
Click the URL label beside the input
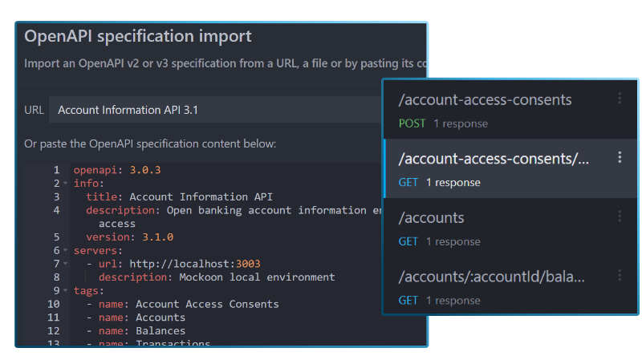click(x=34, y=110)
